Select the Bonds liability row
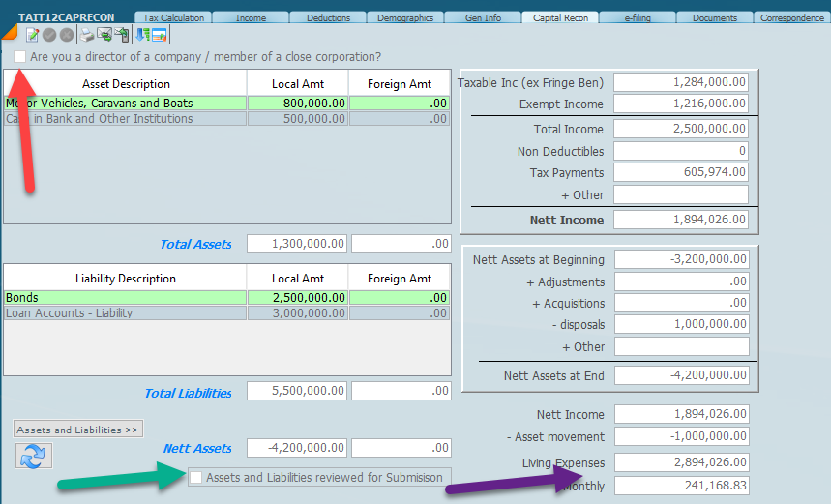Viewport: 831px width, 504px height. point(126,298)
